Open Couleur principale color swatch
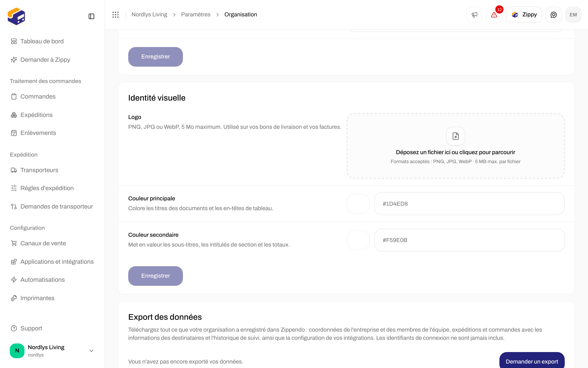588x368 pixels. 358,204
